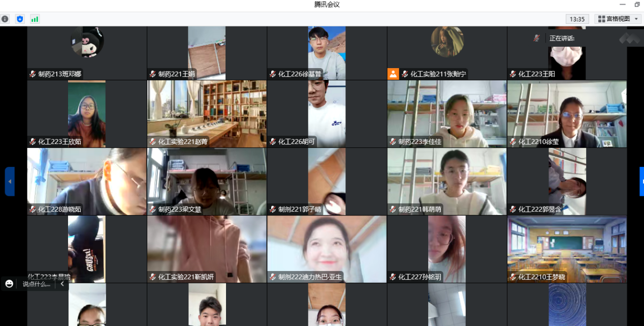Screen dimensions: 644x326
Task: Open the meeting info icon
Action: pos(5,19)
